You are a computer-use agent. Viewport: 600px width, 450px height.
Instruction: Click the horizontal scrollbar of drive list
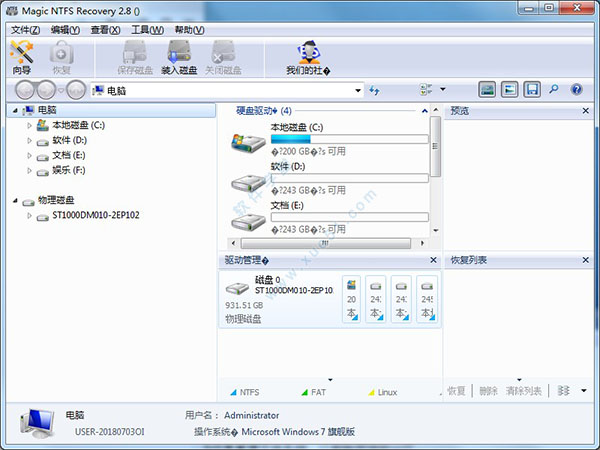pos(325,243)
